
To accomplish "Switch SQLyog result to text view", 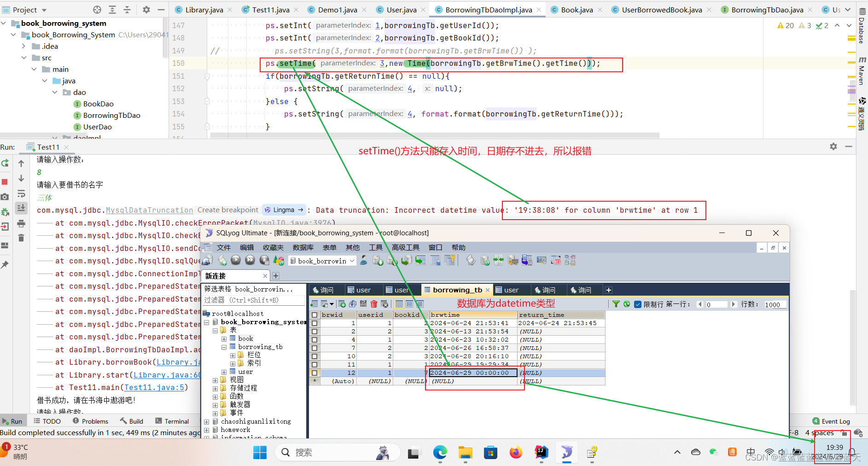I will tap(420, 304).
